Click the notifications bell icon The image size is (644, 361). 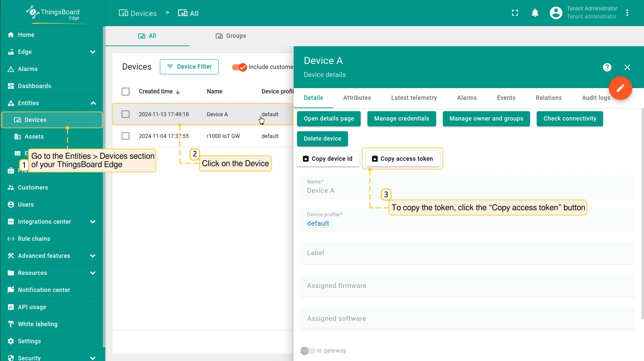pos(535,13)
